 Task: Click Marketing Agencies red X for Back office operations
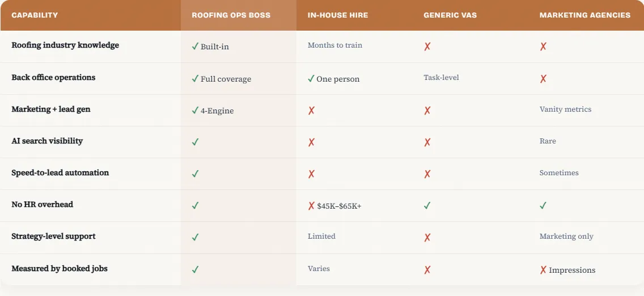[543, 79]
